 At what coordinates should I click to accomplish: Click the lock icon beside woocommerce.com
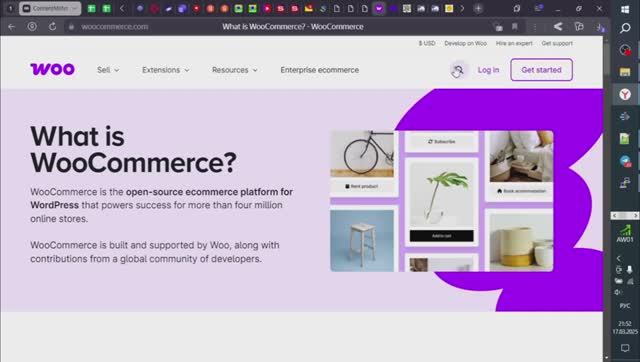[x=71, y=27]
